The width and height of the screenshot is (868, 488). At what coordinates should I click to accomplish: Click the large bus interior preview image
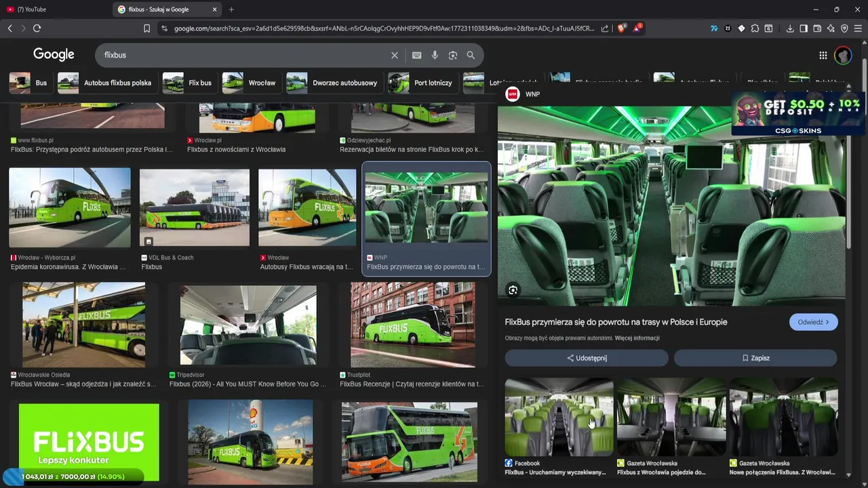pyautogui.click(x=671, y=205)
